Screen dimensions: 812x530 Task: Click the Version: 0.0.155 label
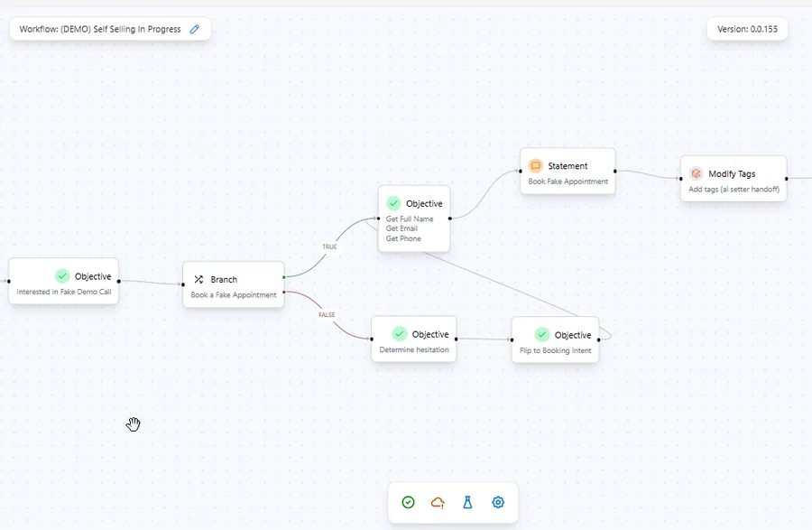coord(747,29)
